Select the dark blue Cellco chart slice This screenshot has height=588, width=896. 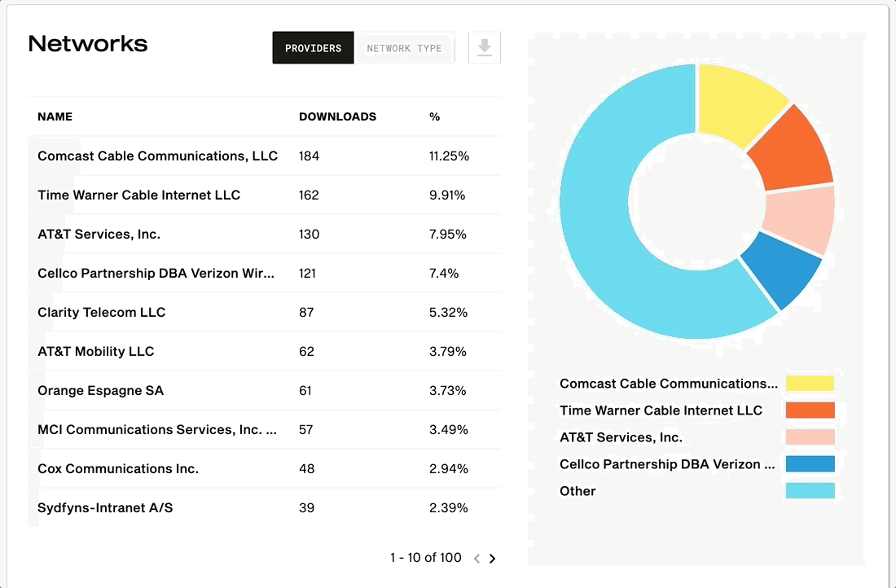[784, 270]
